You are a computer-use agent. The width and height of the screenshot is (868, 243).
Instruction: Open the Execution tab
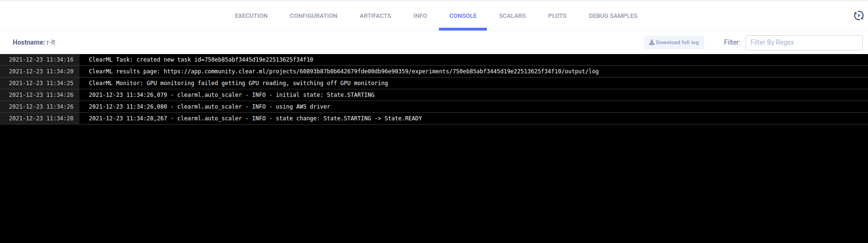pyautogui.click(x=251, y=16)
